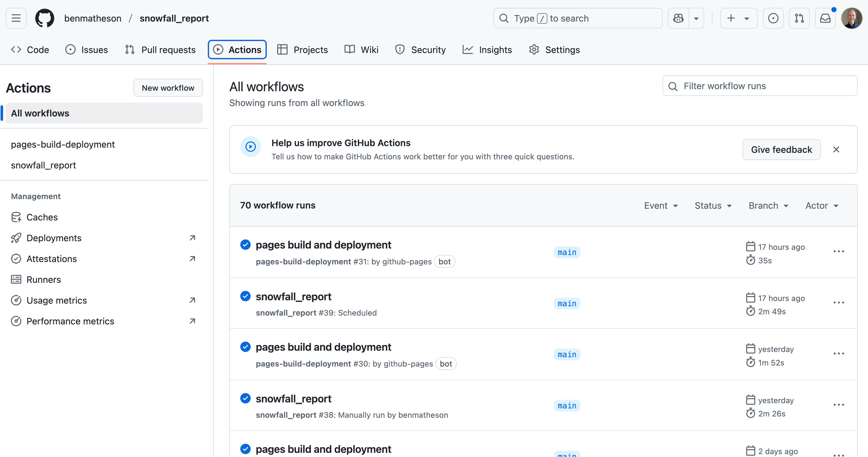
Task: Open pull requests shortcut icon in header
Action: pyautogui.click(x=799, y=18)
